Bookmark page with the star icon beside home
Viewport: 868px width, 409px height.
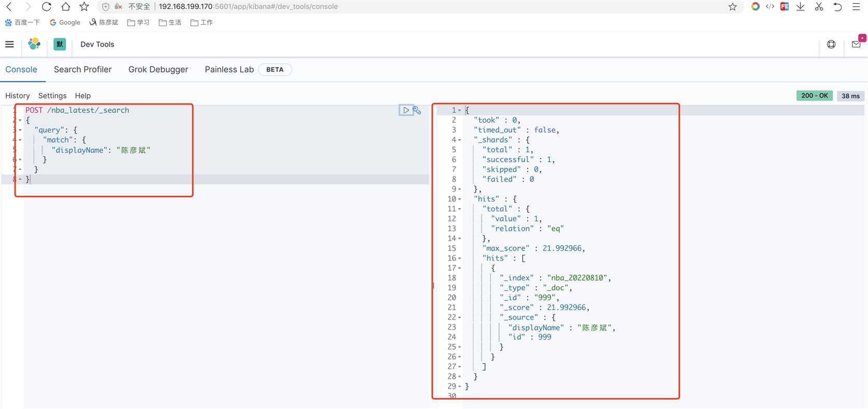click(84, 7)
